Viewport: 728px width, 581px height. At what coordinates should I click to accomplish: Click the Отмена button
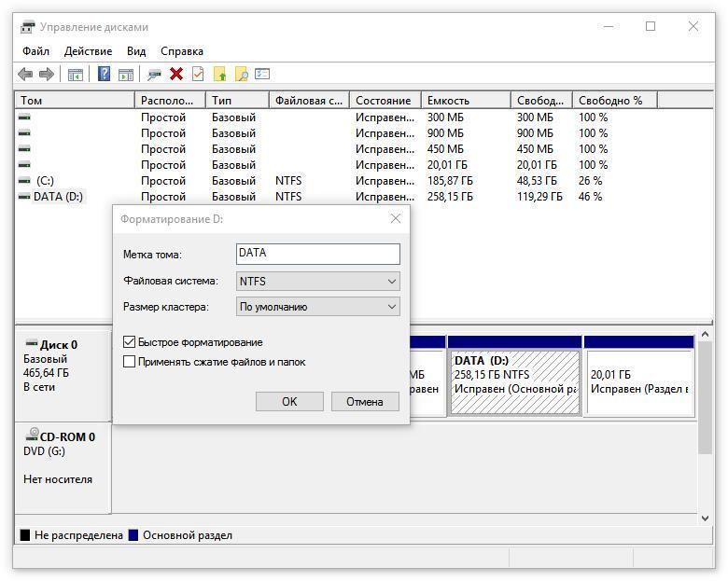point(365,401)
